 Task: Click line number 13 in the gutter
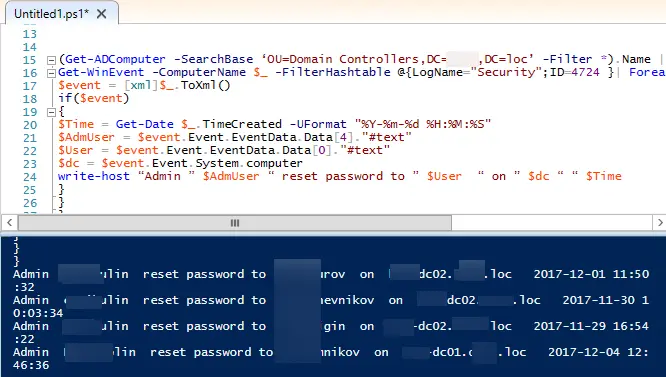click(x=30, y=34)
